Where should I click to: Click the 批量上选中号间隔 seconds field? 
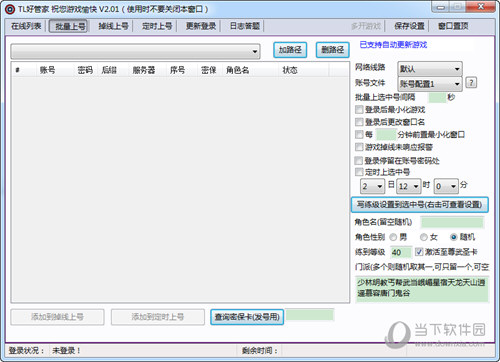click(437, 98)
